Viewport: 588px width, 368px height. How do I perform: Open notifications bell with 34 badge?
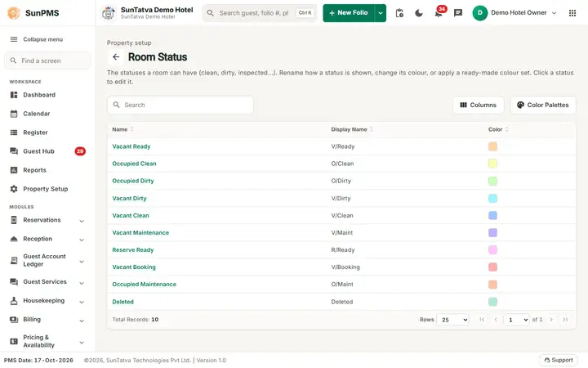[x=439, y=12]
